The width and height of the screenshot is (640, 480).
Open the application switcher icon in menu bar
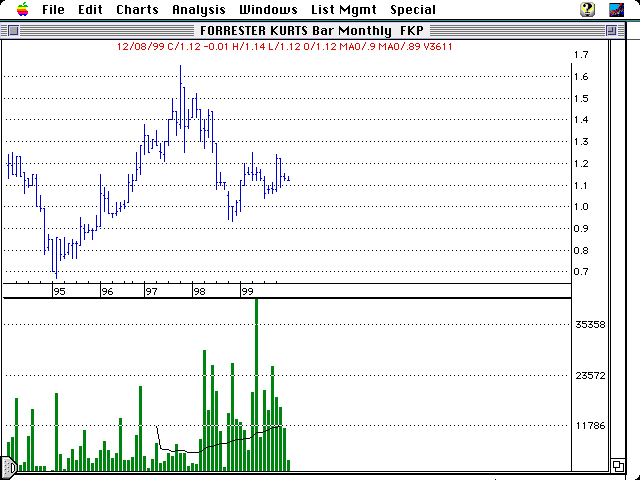coord(616,9)
